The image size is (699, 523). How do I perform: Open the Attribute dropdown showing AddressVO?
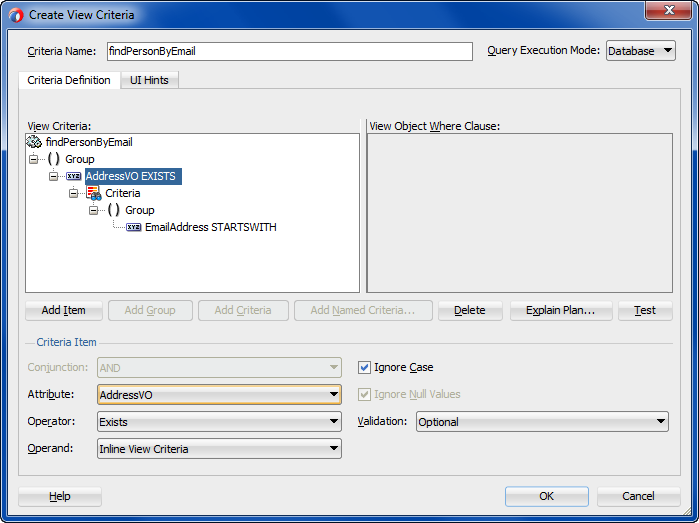[219, 395]
